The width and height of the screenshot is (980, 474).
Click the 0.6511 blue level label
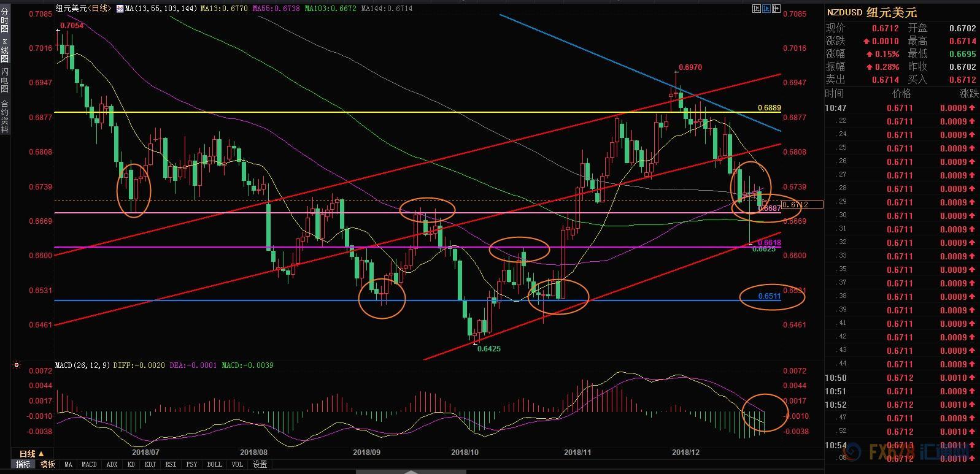(x=769, y=296)
